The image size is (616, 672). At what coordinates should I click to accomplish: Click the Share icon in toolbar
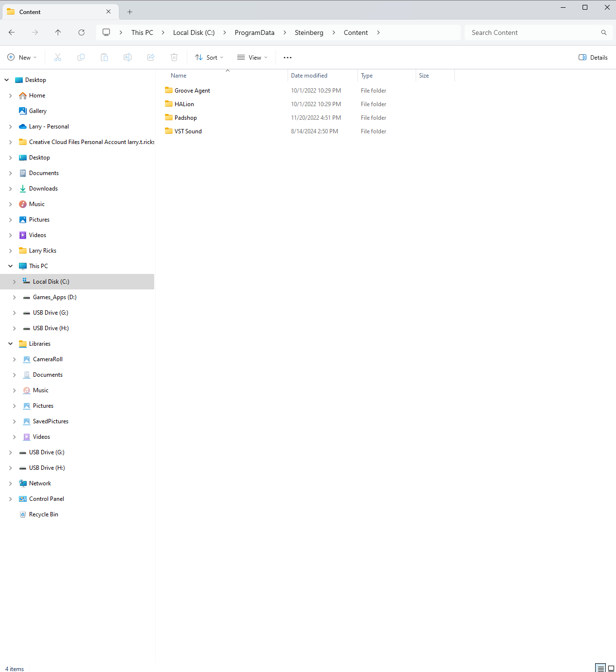151,57
